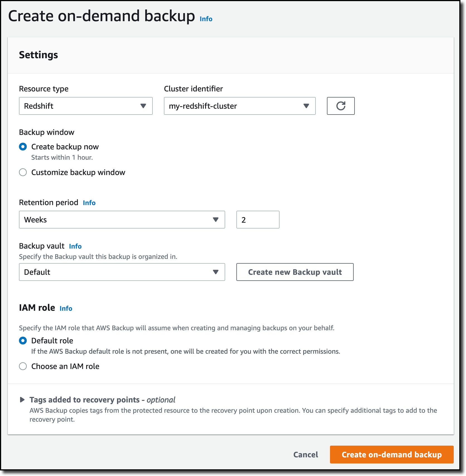Select Customize backup window radio button
The width and height of the screenshot is (466, 476).
(x=23, y=172)
